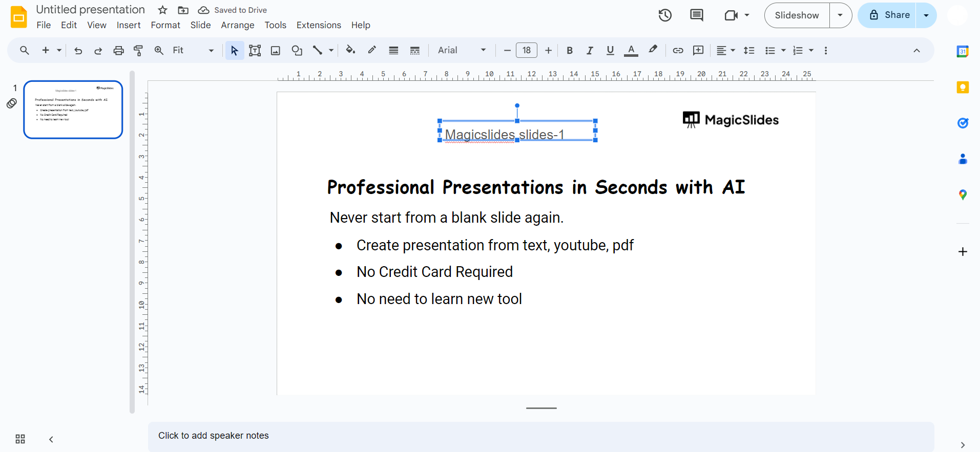Toggle bold formatting
The image size is (980, 452).
point(569,50)
